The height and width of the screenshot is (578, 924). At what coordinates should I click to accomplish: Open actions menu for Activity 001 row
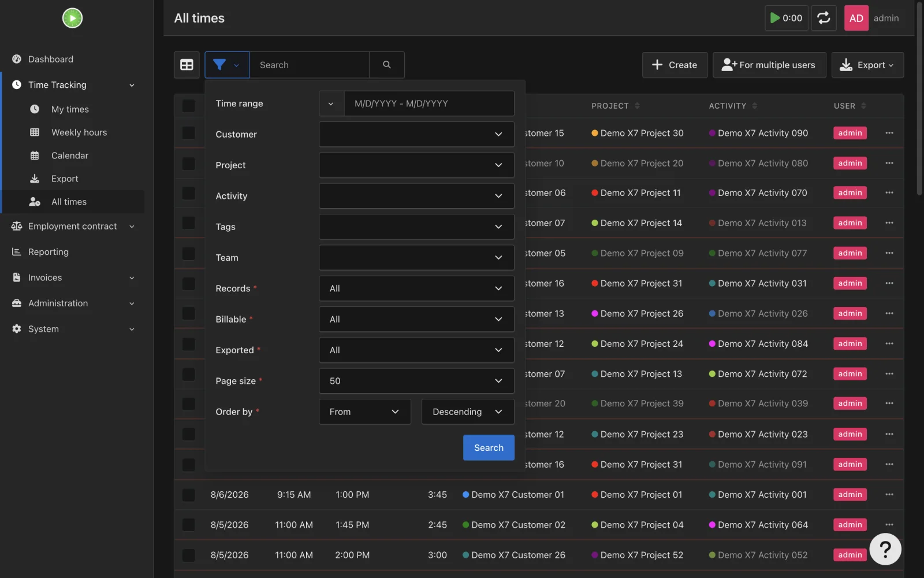coord(889,495)
